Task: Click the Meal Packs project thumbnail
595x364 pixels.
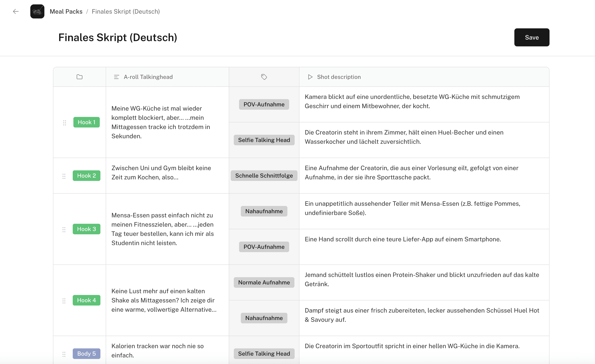Action: [37, 11]
